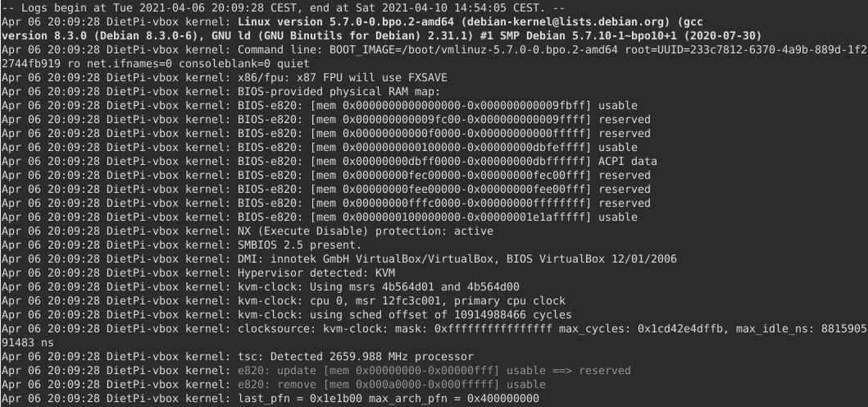Click the kvm-clock sched offset line
Viewport: 868px width, 407px height.
(287, 314)
